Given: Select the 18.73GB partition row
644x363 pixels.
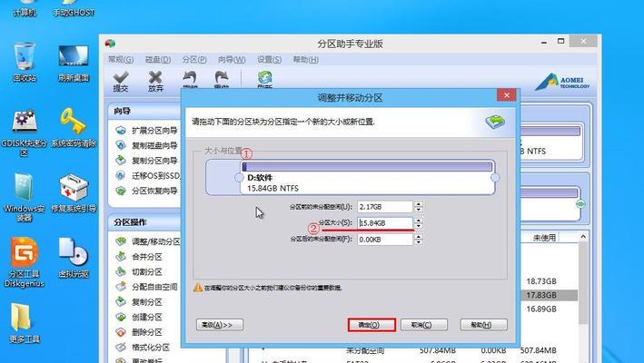Looking at the screenshot, I should [x=541, y=281].
